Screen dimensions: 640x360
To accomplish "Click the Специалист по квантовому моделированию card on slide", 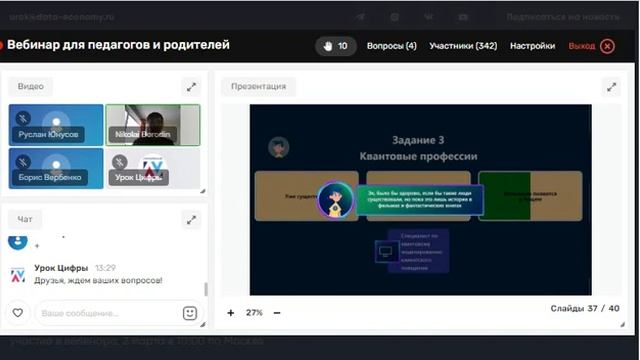I will (x=418, y=251).
